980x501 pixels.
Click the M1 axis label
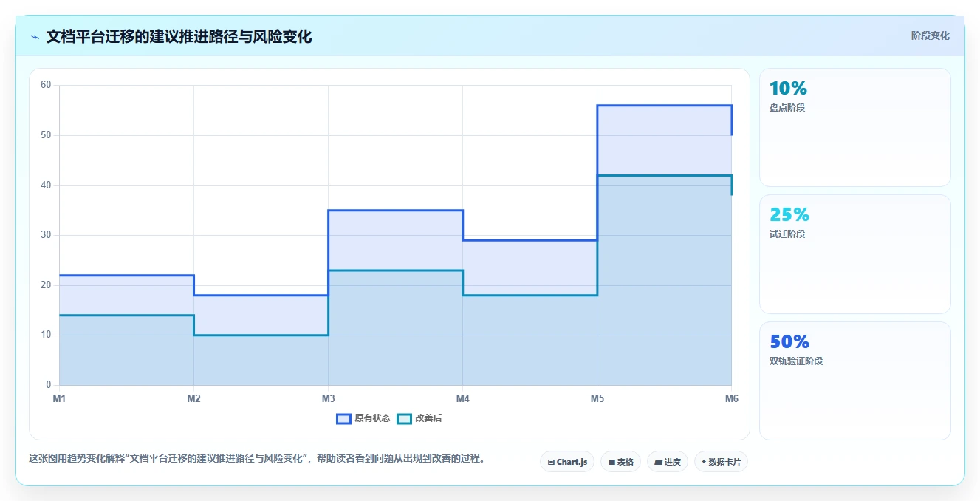click(59, 399)
